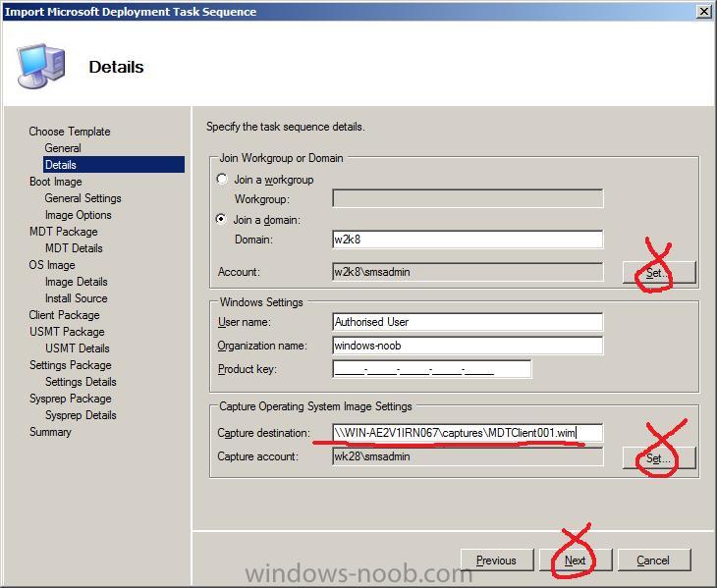Open OS Image step in sidebar

pyautogui.click(x=52, y=265)
